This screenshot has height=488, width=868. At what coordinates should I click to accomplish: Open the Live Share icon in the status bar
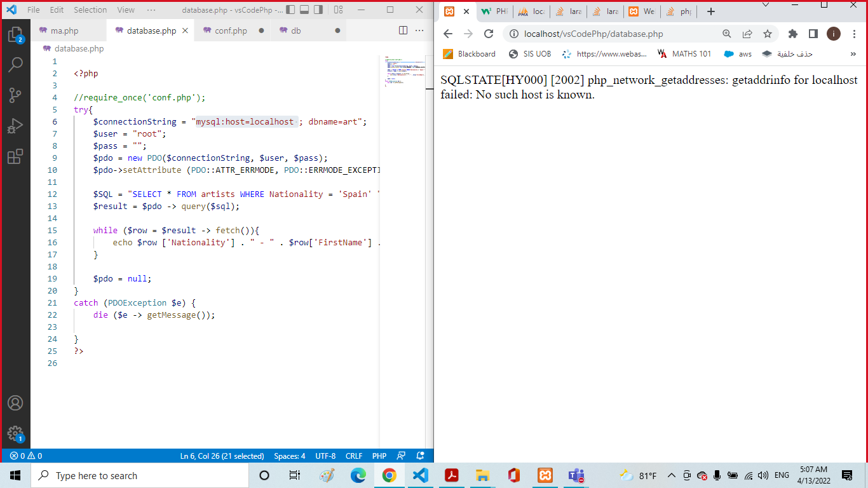[400, 456]
